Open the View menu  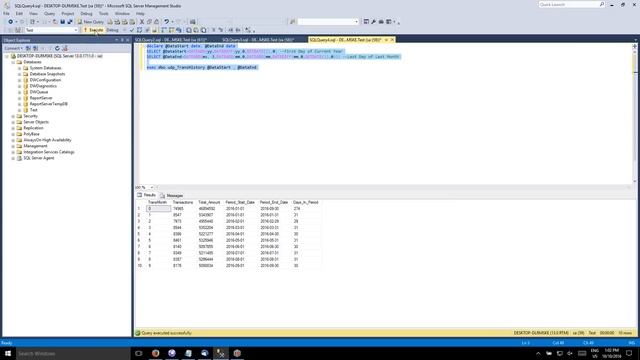pyautogui.click(x=33, y=13)
